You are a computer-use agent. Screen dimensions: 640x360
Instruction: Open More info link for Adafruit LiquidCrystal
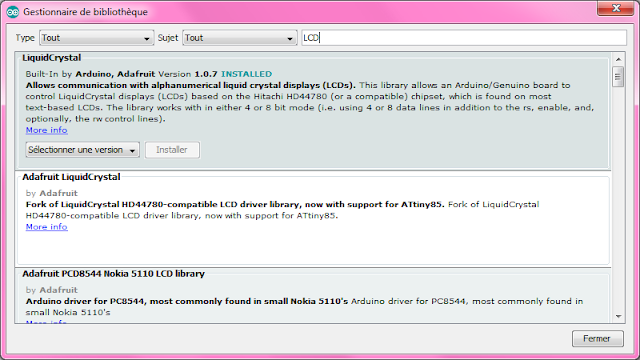point(47,227)
